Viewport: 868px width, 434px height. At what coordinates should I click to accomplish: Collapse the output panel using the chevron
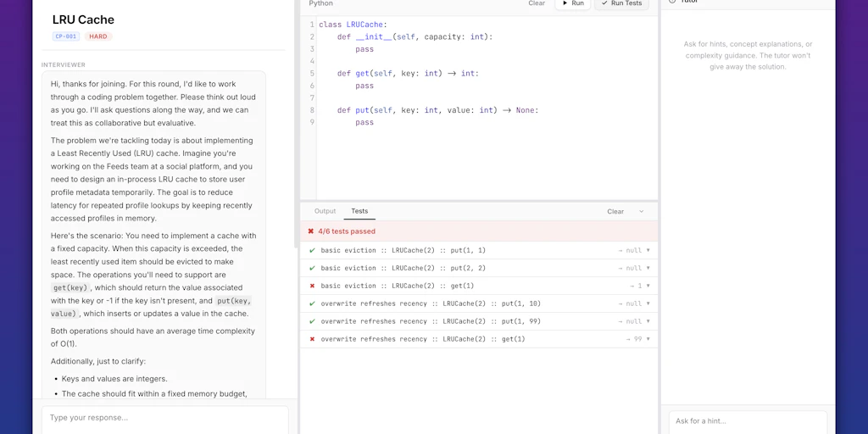642,211
